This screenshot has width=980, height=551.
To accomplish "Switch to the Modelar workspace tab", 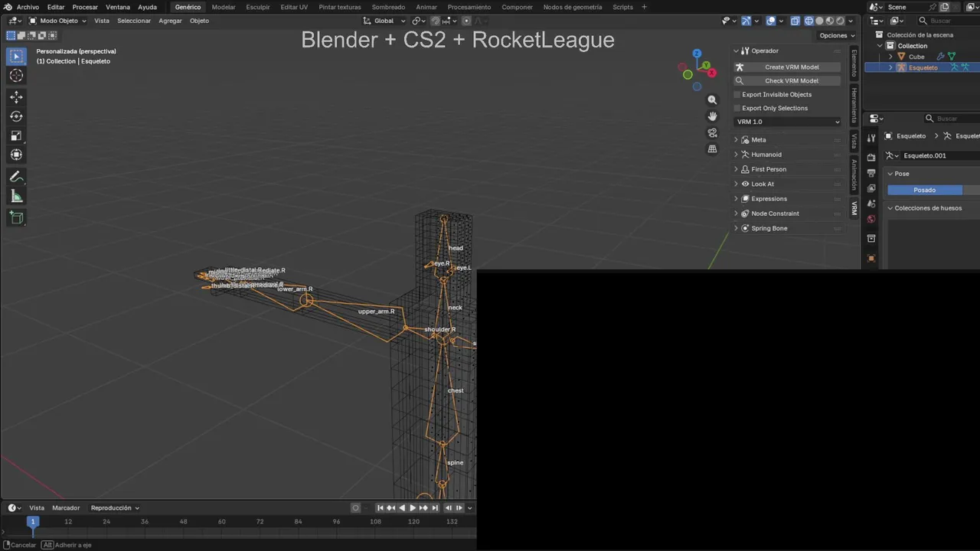I will 224,7.
